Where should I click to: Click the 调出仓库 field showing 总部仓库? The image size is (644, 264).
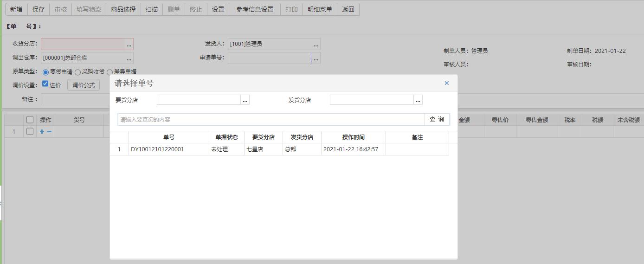coord(83,58)
